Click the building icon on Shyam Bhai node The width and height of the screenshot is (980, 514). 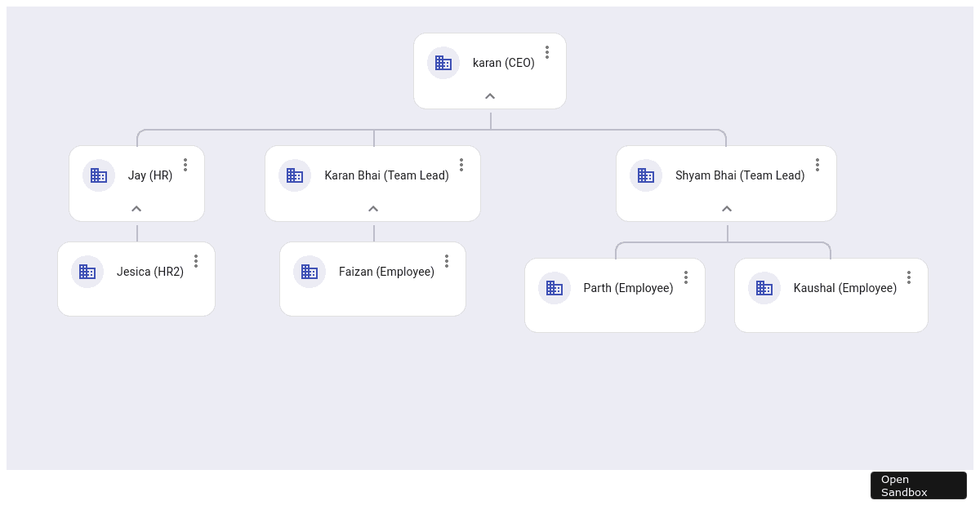pos(646,175)
